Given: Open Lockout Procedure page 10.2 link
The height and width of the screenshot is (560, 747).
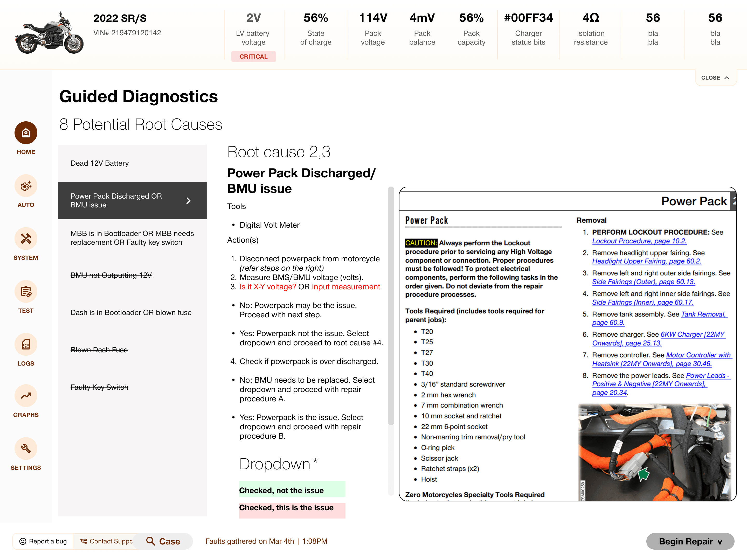Looking at the screenshot, I should tap(639, 241).
